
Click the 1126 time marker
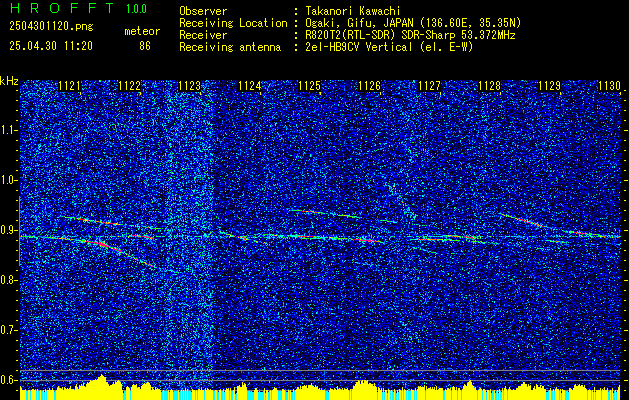point(369,86)
